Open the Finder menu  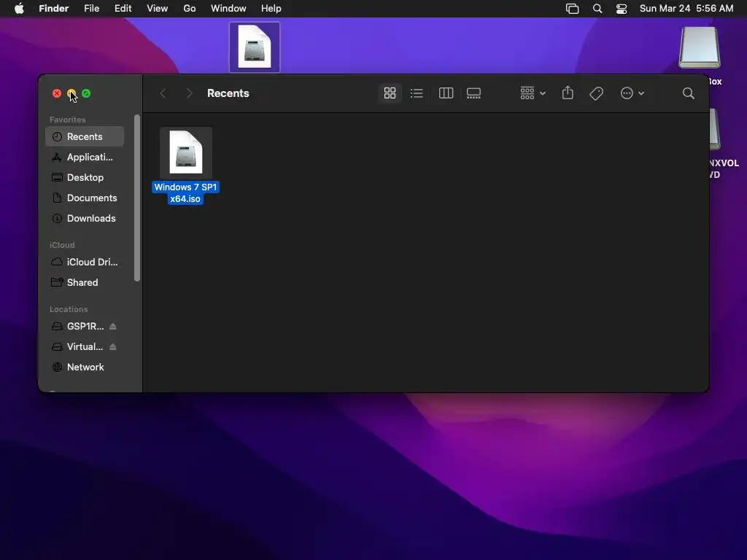[54, 9]
